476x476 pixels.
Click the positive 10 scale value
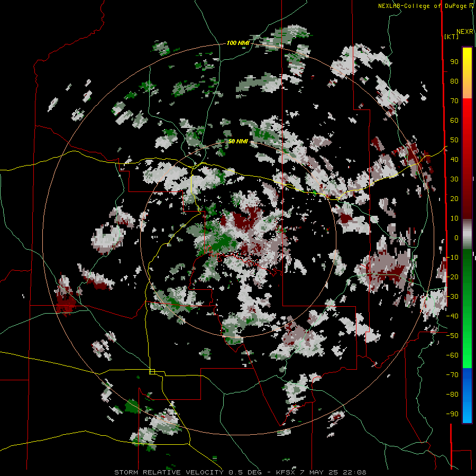pos(454,218)
